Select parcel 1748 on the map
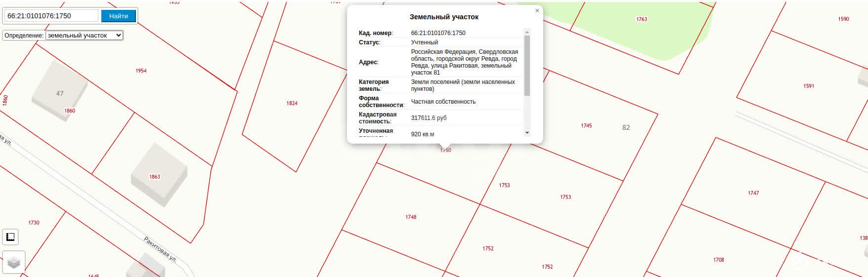 (x=411, y=217)
